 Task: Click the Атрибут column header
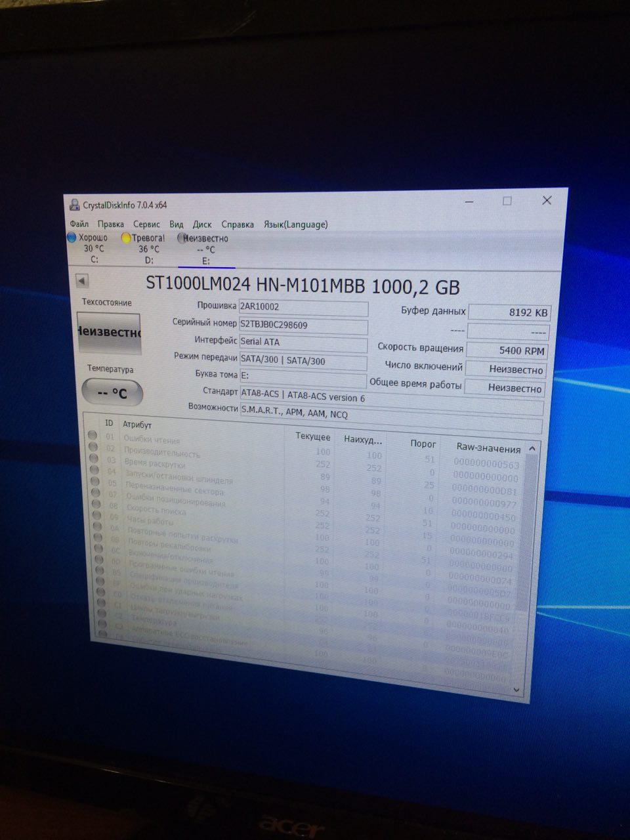pyautogui.click(x=137, y=425)
